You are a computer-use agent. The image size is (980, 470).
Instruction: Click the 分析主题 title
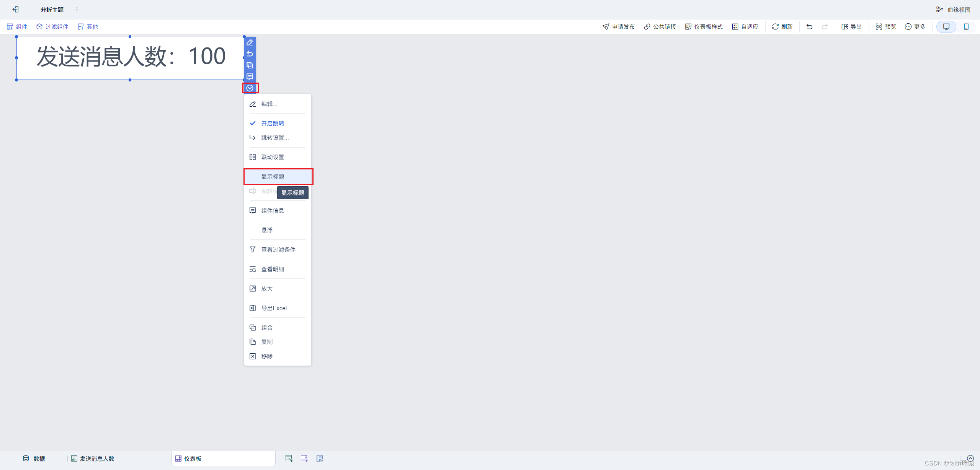point(52,10)
